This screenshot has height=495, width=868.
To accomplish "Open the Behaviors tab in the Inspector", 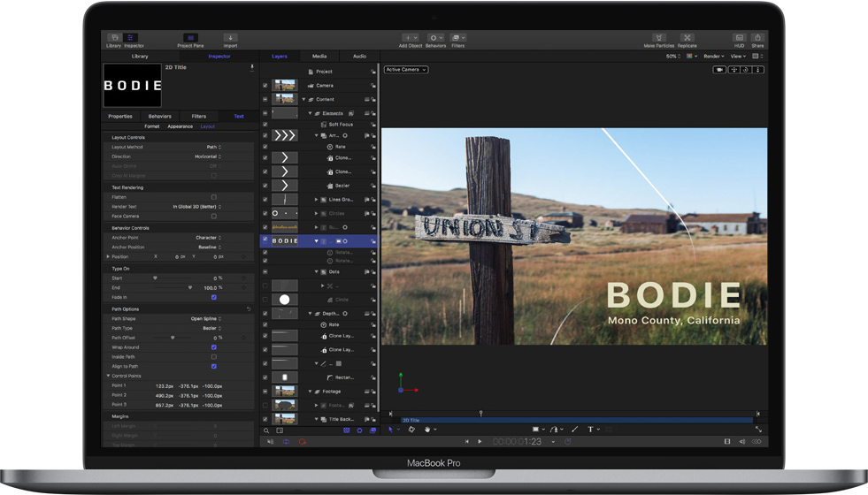I will point(159,116).
